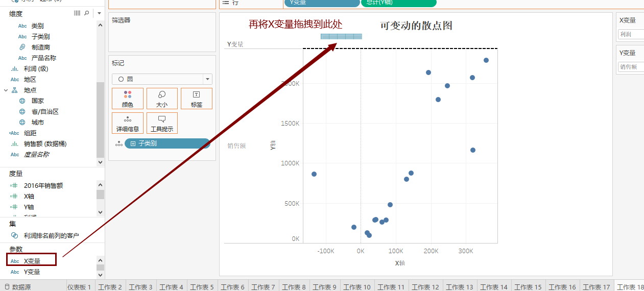
Task: Click the 颜色 (color) marks card button
Action: 128,99
